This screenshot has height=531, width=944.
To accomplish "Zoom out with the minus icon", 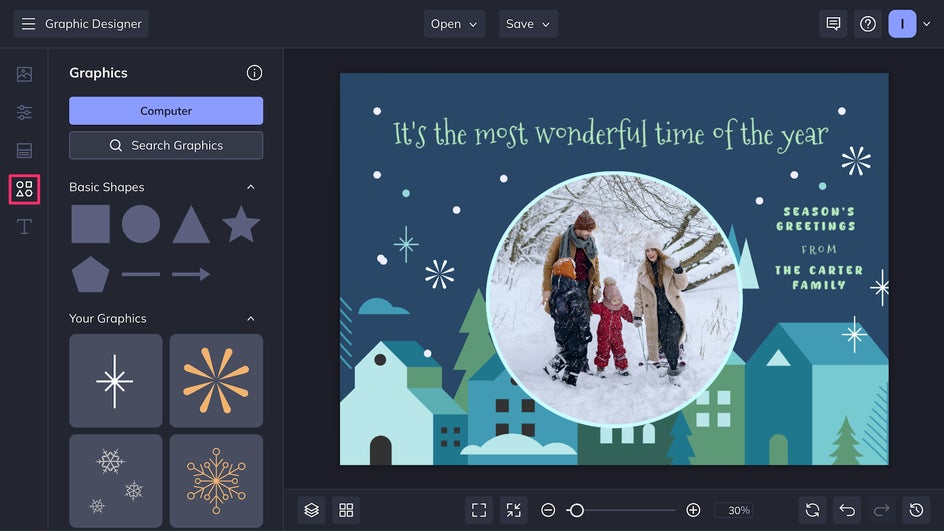I will [x=548, y=511].
